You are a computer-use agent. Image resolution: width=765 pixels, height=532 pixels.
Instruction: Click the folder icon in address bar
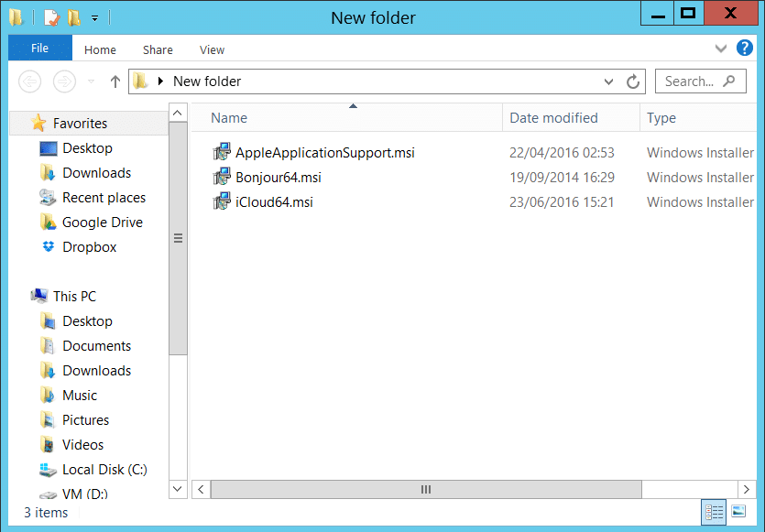point(140,81)
